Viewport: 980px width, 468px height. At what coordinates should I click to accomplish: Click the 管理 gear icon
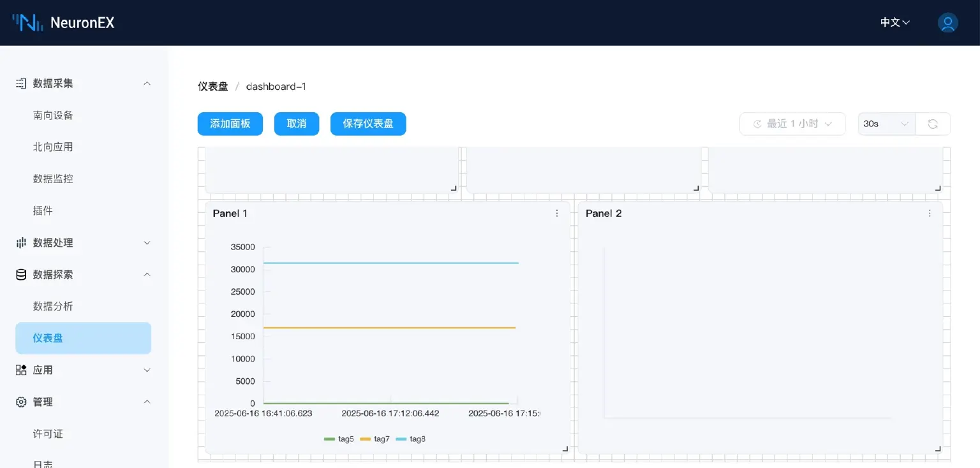[21, 402]
